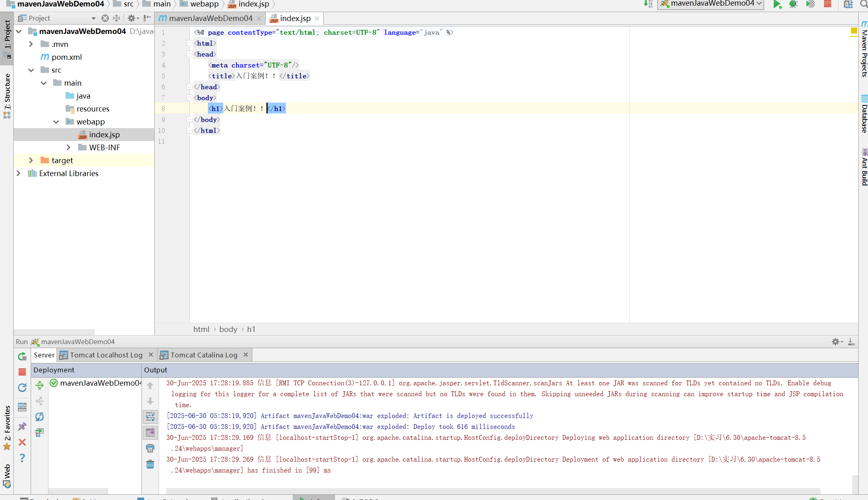868x500 pixels.
Task: Toggle the Ant Build side panel
Action: (864, 166)
